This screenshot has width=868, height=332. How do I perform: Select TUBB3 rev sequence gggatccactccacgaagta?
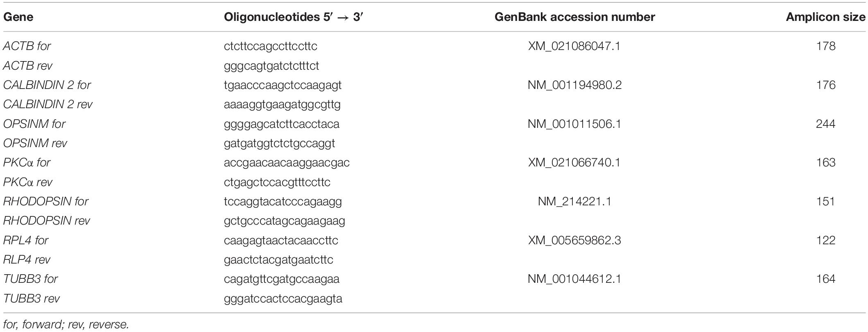click(x=283, y=298)
